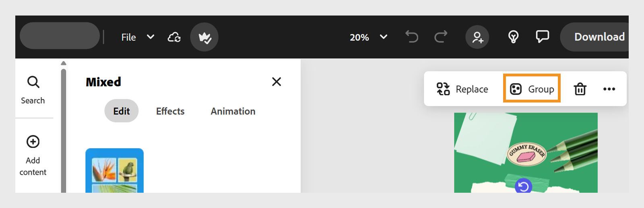Undo the last action
644x208 pixels.
pyautogui.click(x=412, y=37)
